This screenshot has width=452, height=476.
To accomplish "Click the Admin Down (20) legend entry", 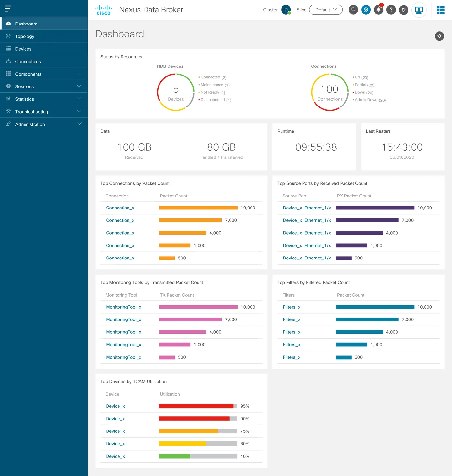I will pyautogui.click(x=369, y=100).
